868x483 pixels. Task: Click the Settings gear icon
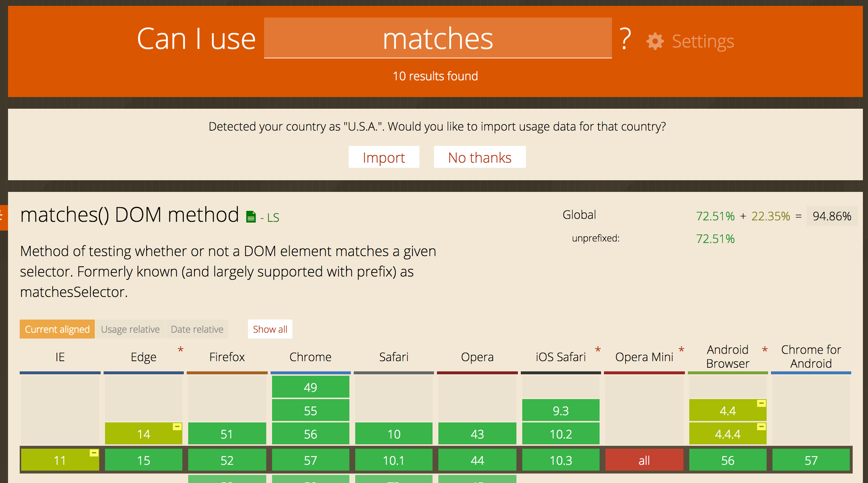(x=655, y=41)
